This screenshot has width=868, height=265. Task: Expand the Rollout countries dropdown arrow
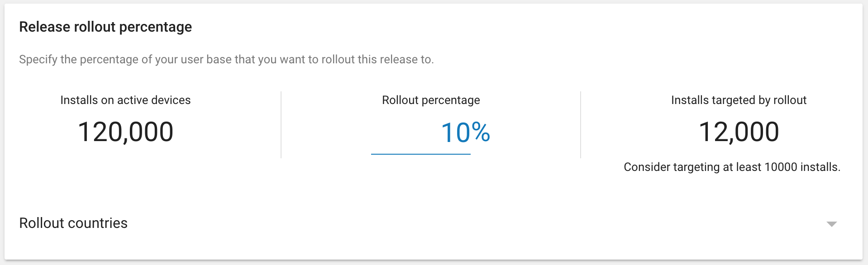click(x=831, y=224)
